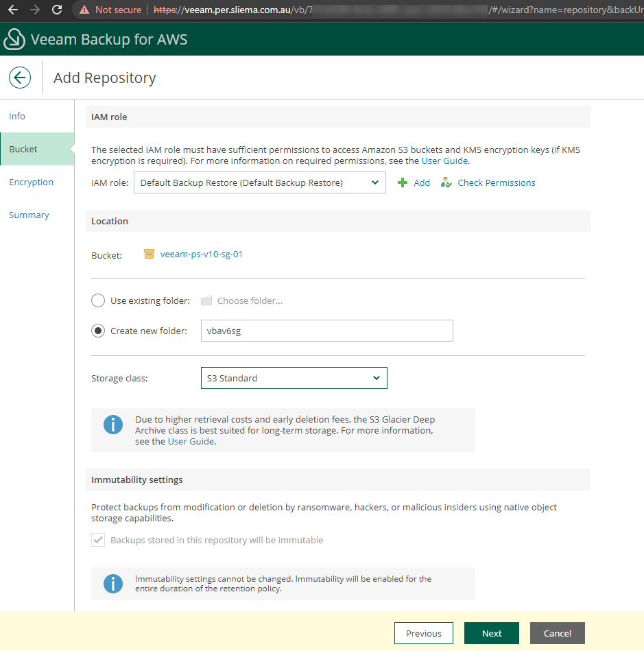Open the User Guide link in storage class note
Image resolution: width=644 pixels, height=651 pixels.
click(x=191, y=441)
